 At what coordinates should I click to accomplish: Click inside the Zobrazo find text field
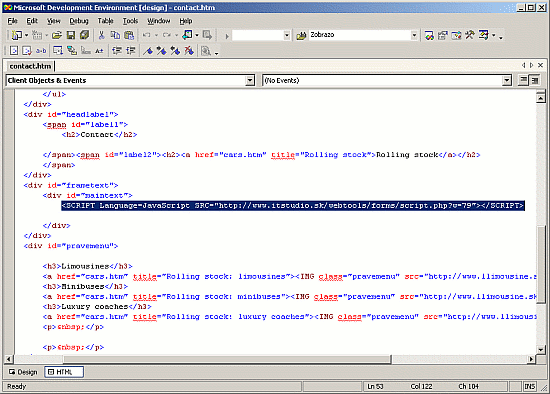[359, 35]
